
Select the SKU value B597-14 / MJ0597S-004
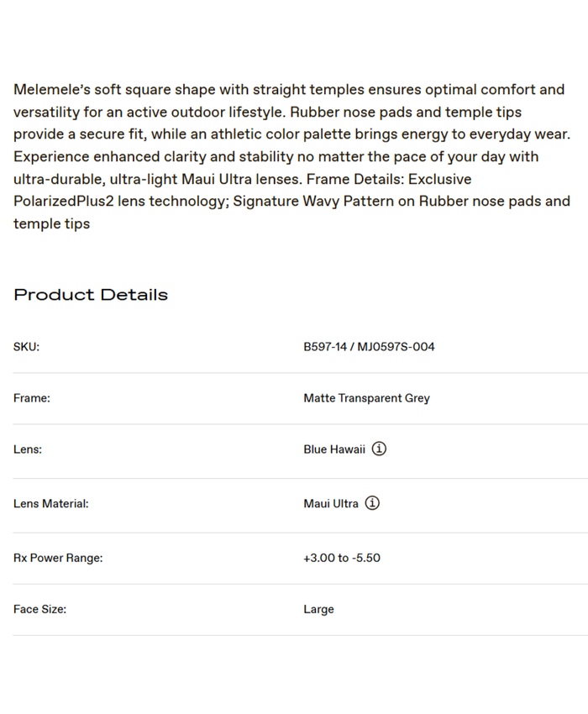[369, 347]
